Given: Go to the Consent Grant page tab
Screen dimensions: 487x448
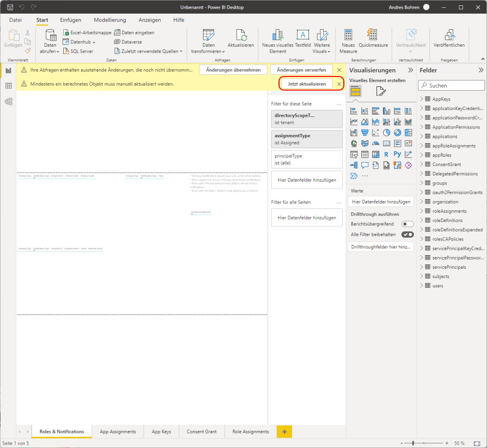Looking at the screenshot, I should (x=202, y=431).
